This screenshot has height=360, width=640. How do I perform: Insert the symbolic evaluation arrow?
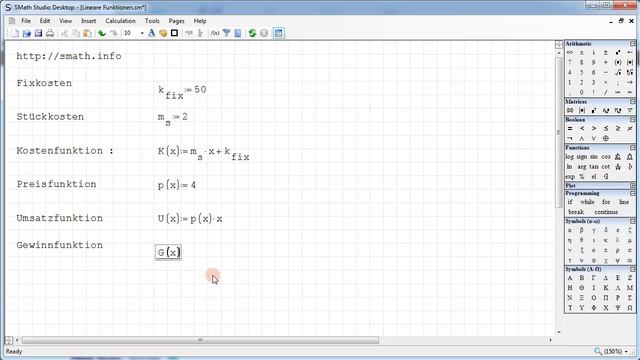(x=630, y=82)
